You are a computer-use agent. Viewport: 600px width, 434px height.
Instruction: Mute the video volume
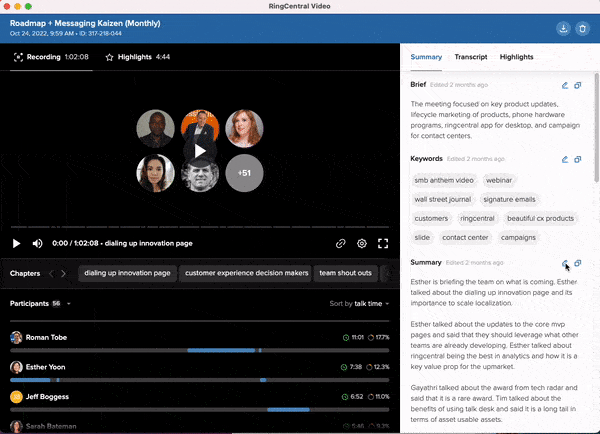(x=37, y=243)
